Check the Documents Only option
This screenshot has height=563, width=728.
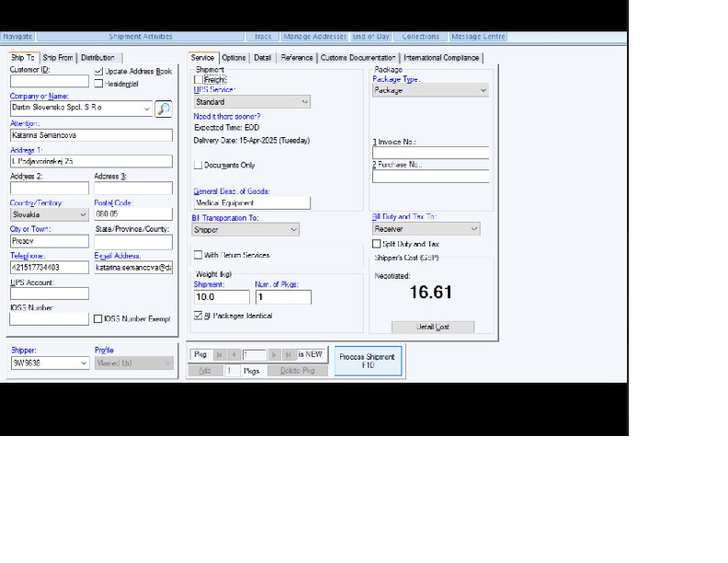click(199, 166)
